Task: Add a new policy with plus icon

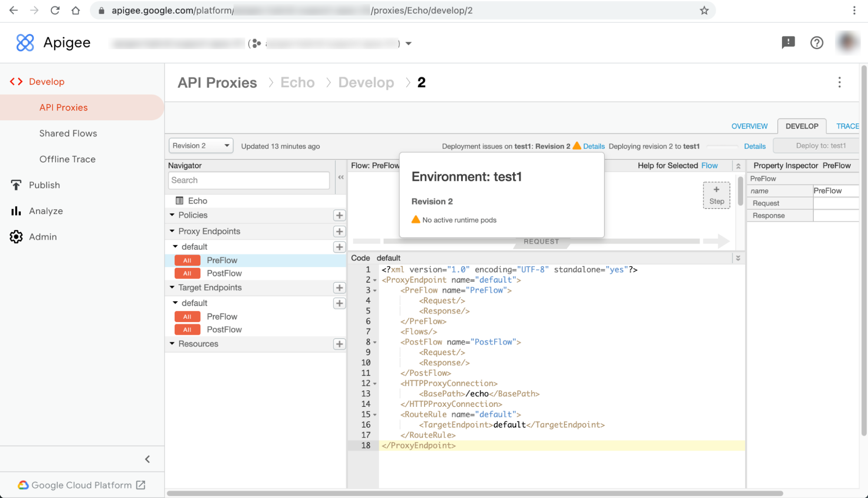Action: (339, 215)
